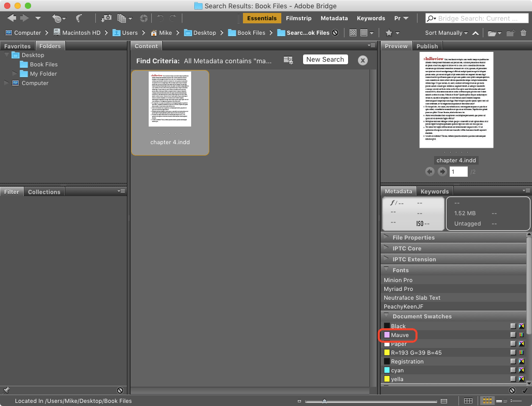This screenshot has width=532, height=406.
Task: Expand the IPTC Core section
Action: click(386, 248)
